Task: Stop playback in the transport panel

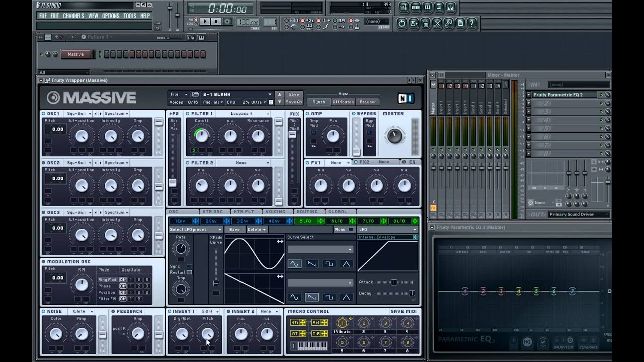Action: pos(216,21)
